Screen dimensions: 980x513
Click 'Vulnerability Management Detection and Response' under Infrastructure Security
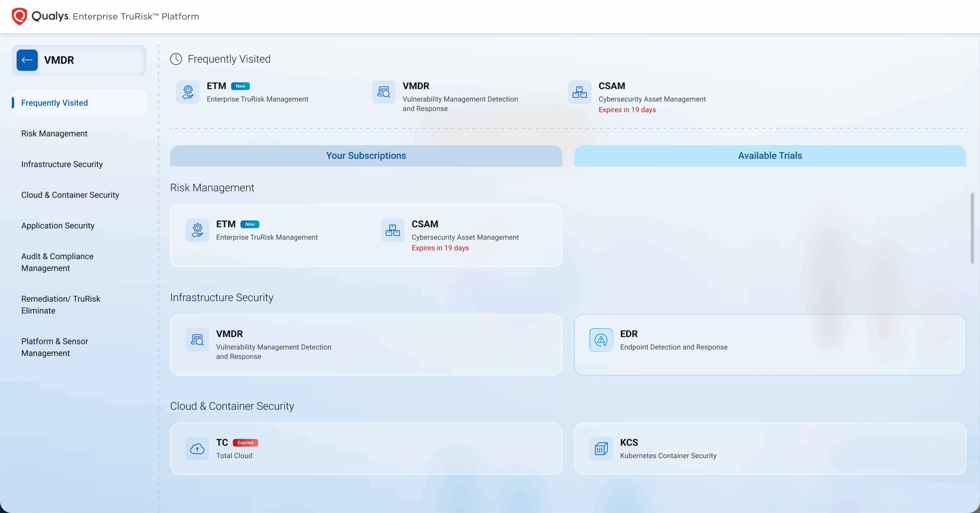[274, 352]
